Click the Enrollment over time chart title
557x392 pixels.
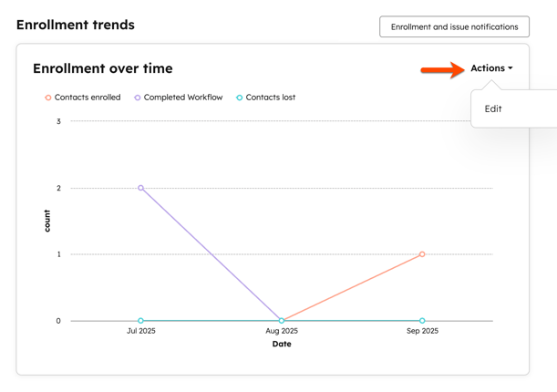(103, 68)
